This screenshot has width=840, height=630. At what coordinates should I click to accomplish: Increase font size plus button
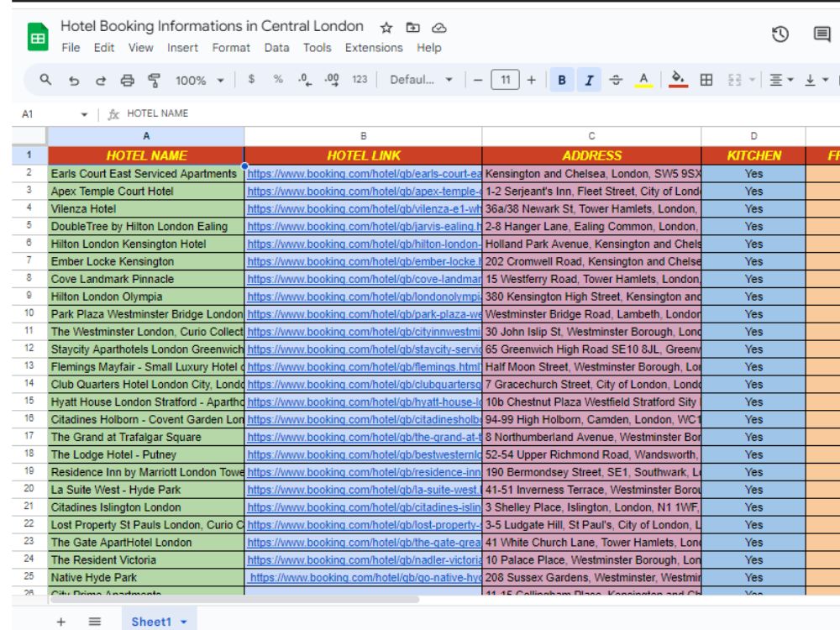click(x=531, y=80)
